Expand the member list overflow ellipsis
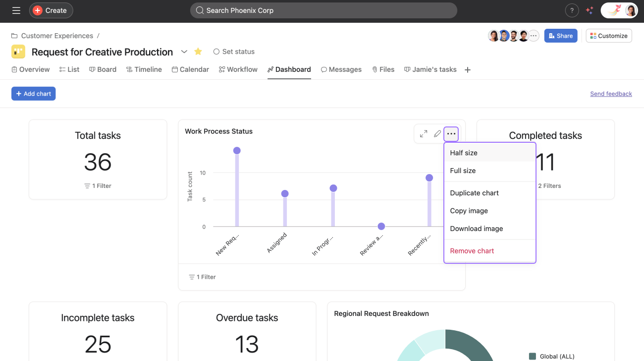The height and width of the screenshot is (361, 644). tap(534, 36)
